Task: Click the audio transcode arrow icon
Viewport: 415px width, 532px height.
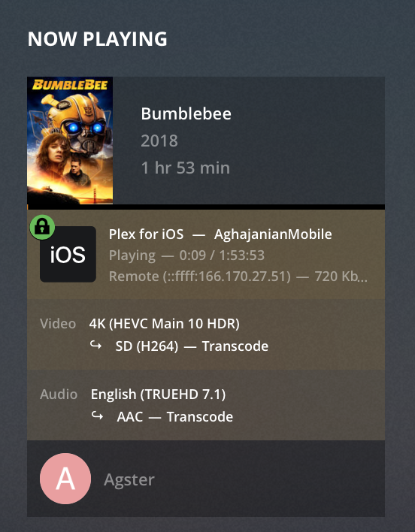Action: 98,416
